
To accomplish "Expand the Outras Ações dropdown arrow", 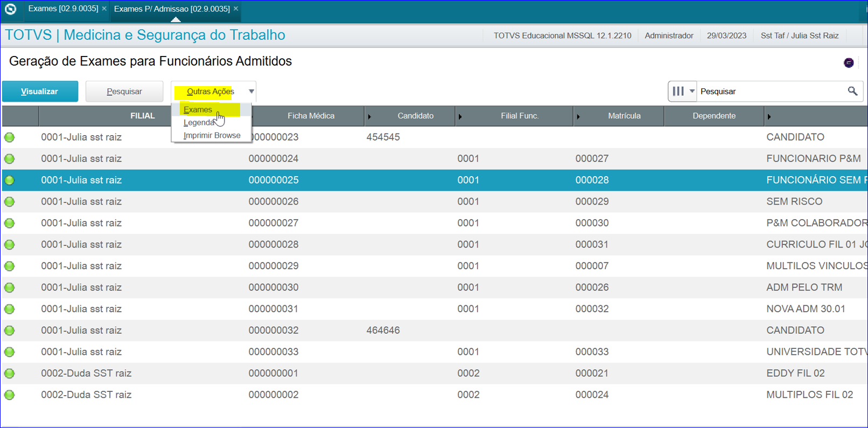I will coord(251,92).
